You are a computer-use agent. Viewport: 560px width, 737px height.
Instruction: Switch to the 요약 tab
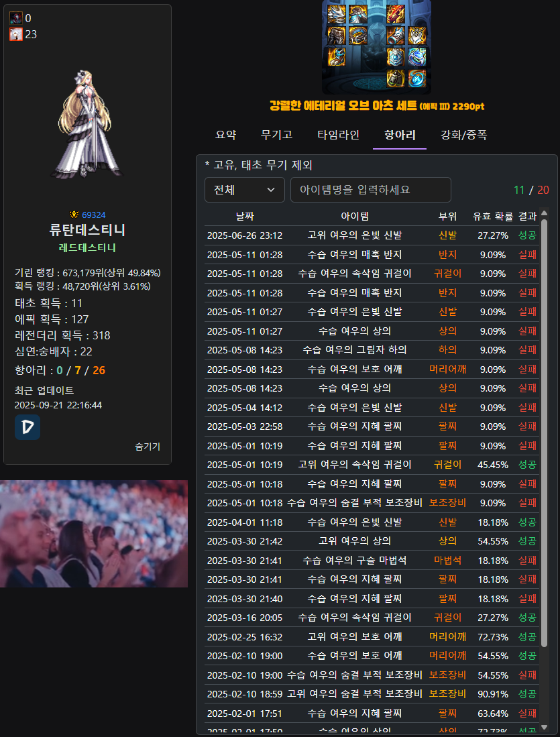[x=225, y=135]
